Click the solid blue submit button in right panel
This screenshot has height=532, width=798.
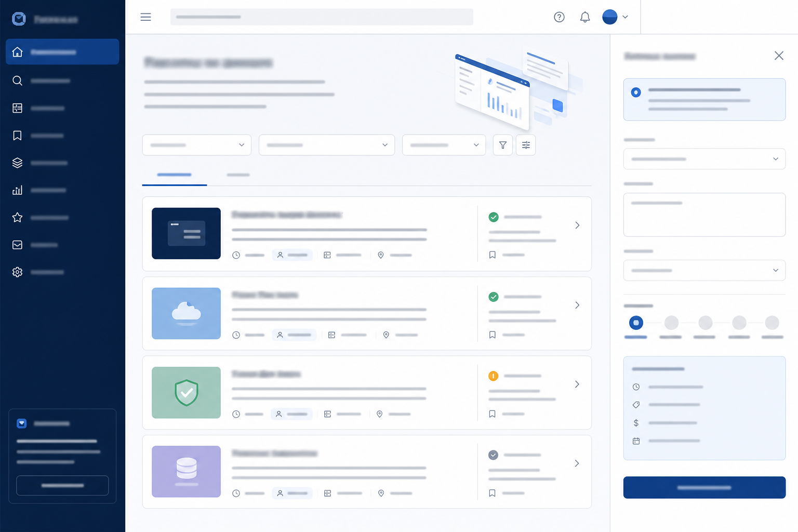[x=704, y=487]
